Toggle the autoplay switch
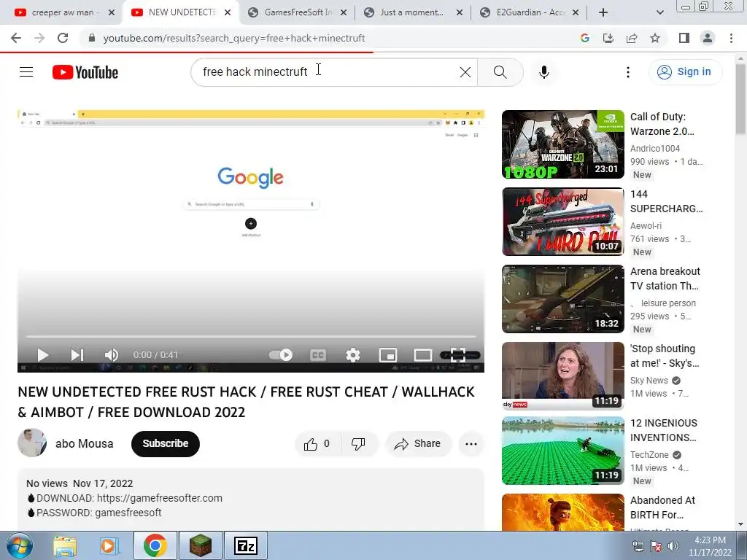Image resolution: width=747 pixels, height=560 pixels. click(281, 355)
